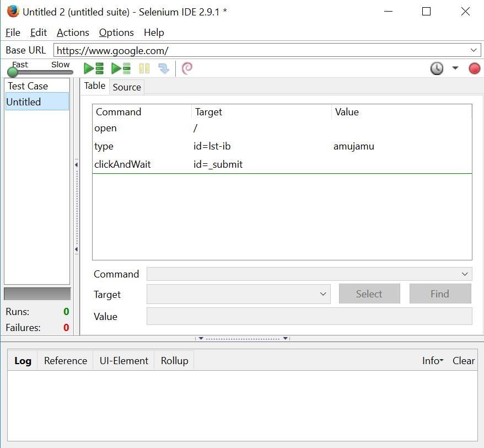Switch to the Rollup tab
This screenshot has height=448, width=484.
pos(174,361)
